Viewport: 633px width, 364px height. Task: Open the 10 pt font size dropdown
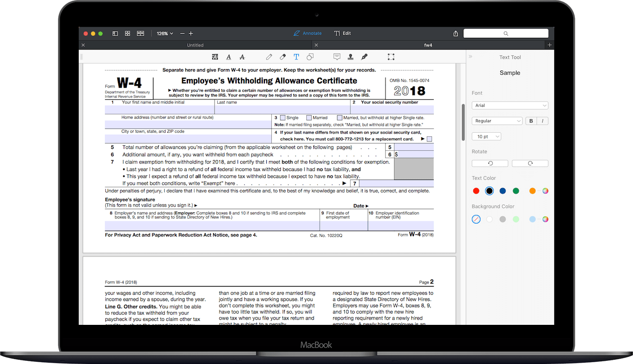click(x=486, y=136)
